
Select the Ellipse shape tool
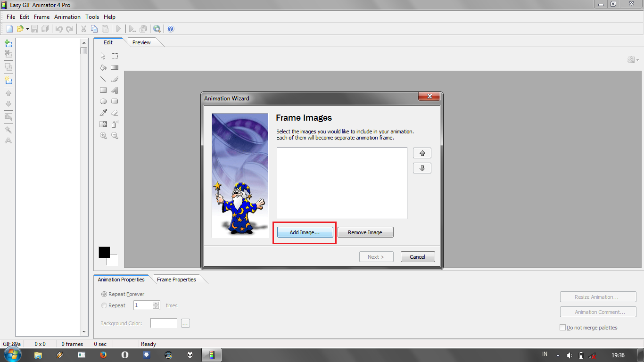[103, 101]
